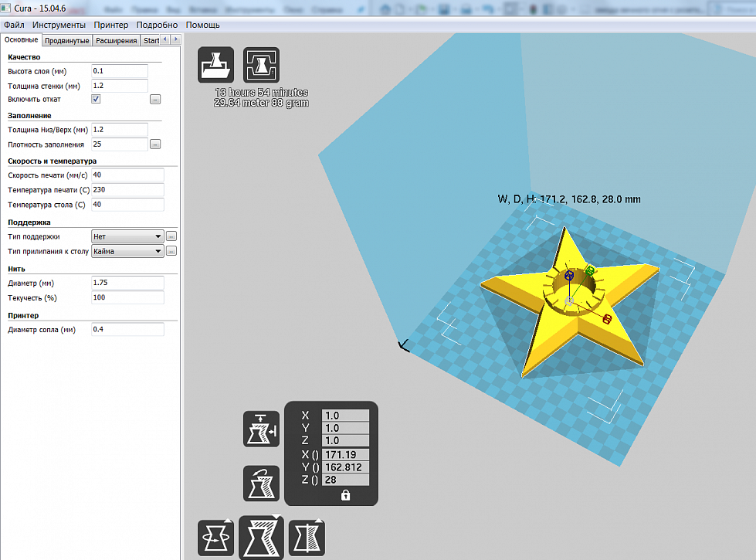756x560 pixels.
Task: Expand the Тип прилипания к столу dropdown
Action: [127, 251]
